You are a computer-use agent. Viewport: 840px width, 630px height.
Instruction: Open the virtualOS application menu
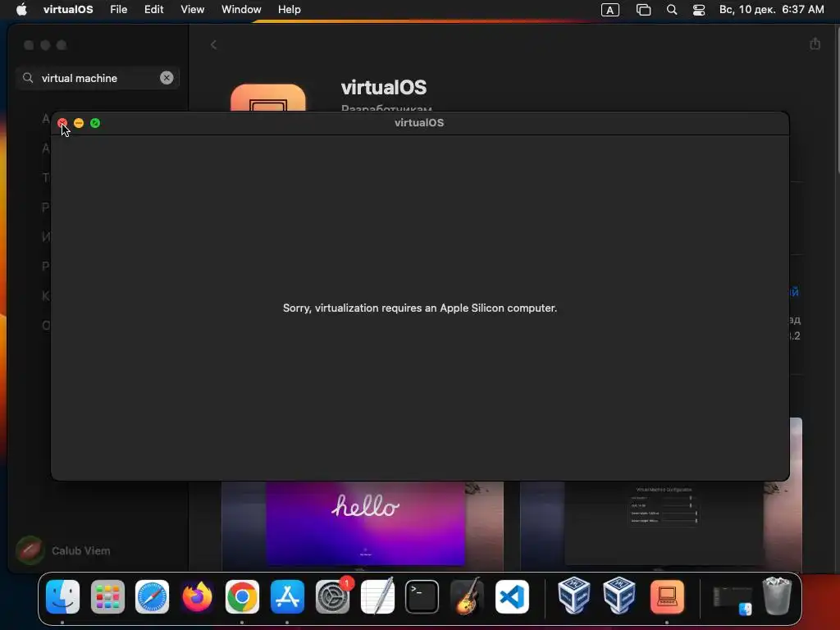pyautogui.click(x=68, y=10)
